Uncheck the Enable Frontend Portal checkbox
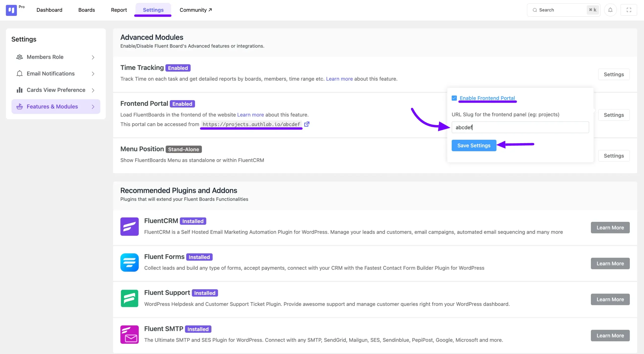Image resolution: width=644 pixels, height=354 pixels. (454, 98)
